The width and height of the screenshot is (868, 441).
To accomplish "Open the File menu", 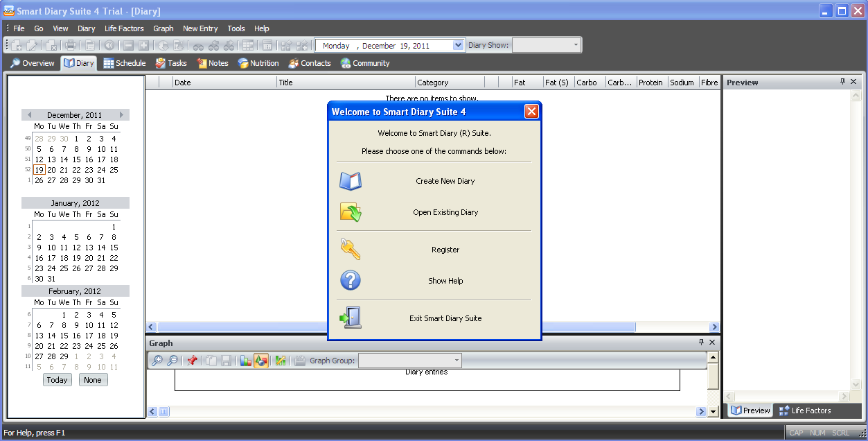I will [19, 28].
